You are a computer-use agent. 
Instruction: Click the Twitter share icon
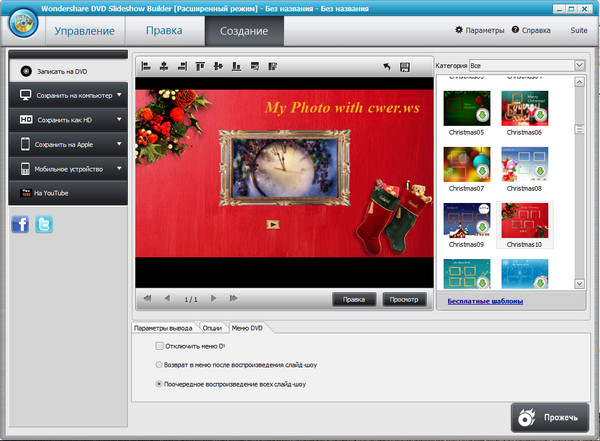coord(44,224)
